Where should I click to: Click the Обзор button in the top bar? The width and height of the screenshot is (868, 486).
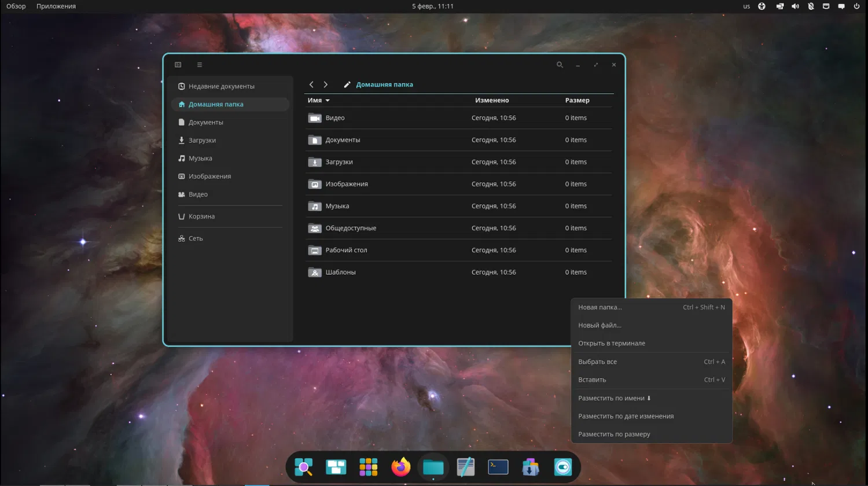click(x=16, y=6)
